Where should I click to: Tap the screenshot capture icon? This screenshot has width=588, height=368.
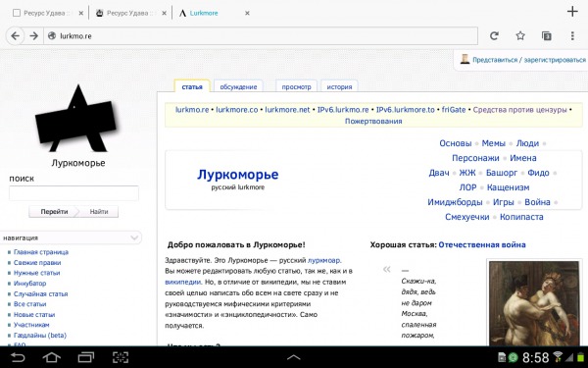click(121, 357)
